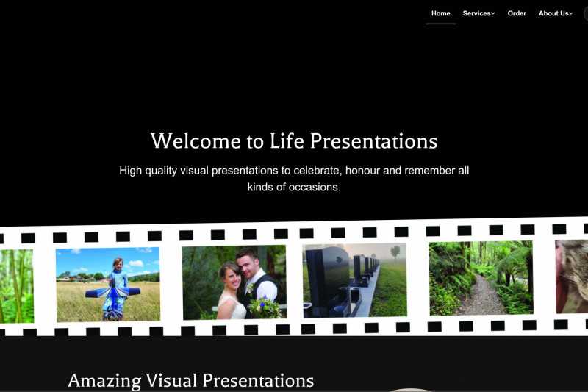Screen dimensions: 588x392
Task: Click the partially visible round button after About Us
Action: tap(586, 13)
